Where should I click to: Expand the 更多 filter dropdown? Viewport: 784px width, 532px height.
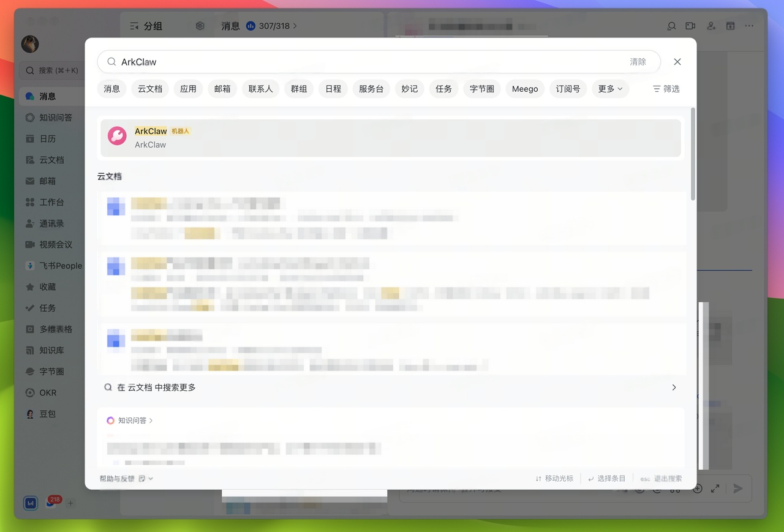click(610, 88)
